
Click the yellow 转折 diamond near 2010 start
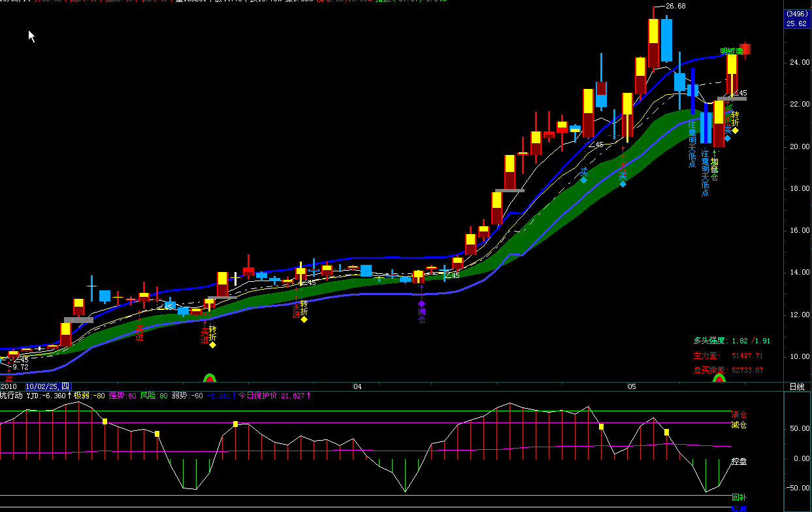212,345
